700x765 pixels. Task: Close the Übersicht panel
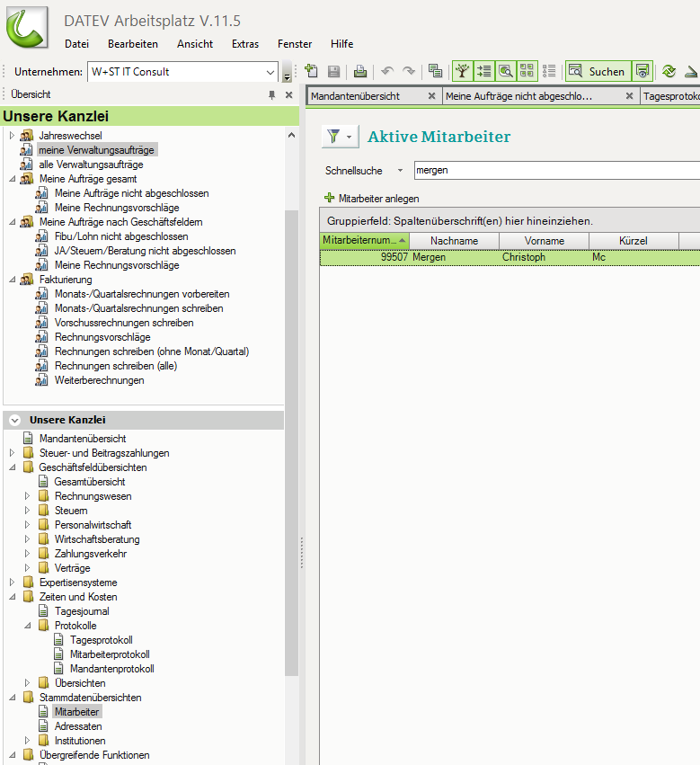pyautogui.click(x=288, y=94)
